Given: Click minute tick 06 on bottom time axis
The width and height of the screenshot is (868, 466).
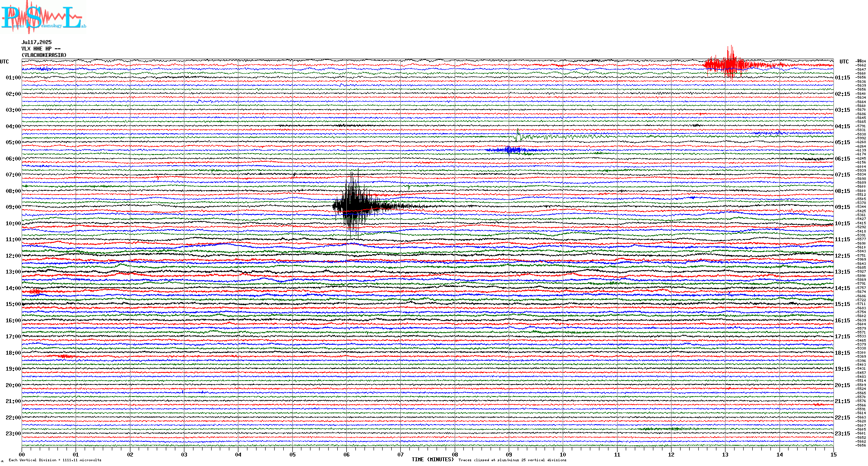Looking at the screenshot, I should tap(346, 454).
